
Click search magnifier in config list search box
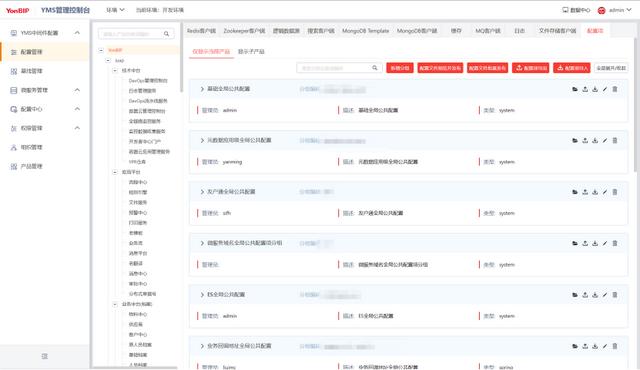[x=375, y=68]
